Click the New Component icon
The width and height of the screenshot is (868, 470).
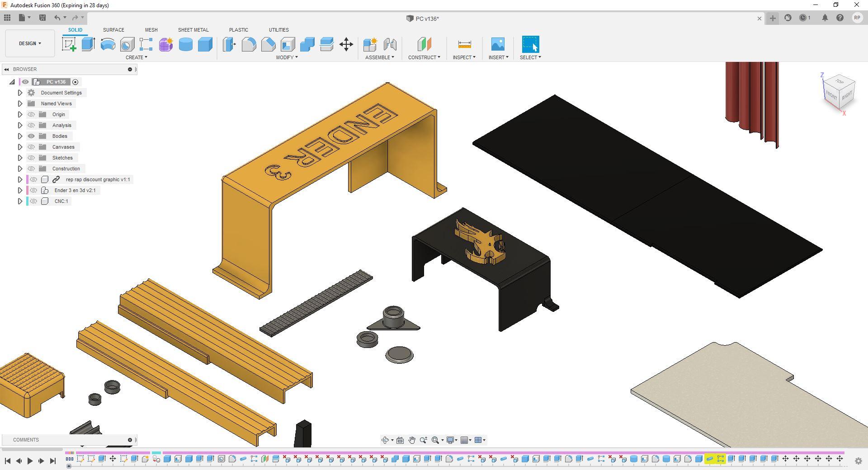point(370,44)
